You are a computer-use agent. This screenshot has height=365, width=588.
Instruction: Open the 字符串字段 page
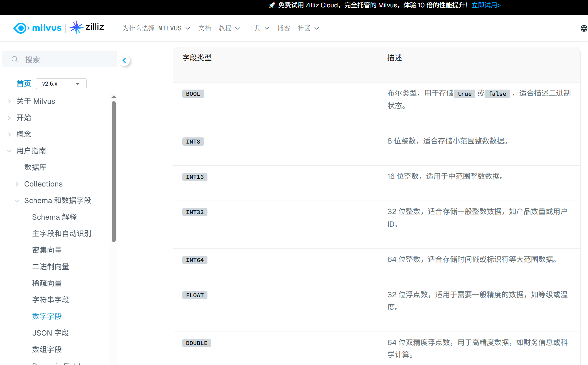pyautogui.click(x=51, y=300)
